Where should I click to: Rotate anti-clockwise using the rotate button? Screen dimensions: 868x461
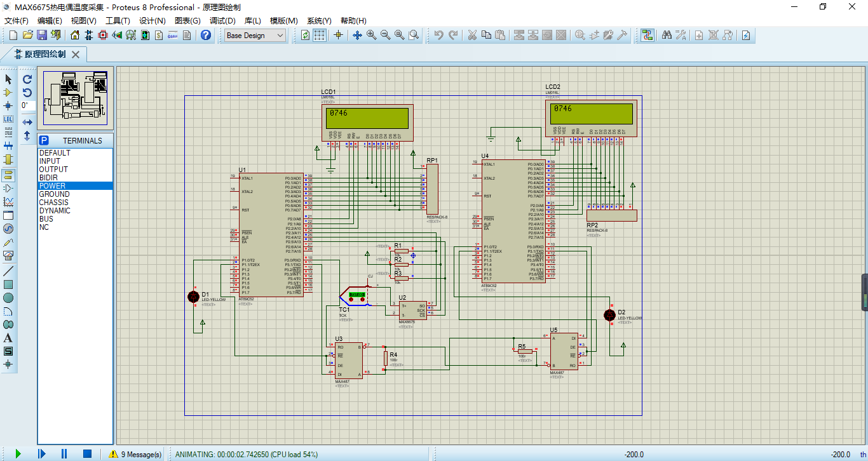(x=27, y=93)
